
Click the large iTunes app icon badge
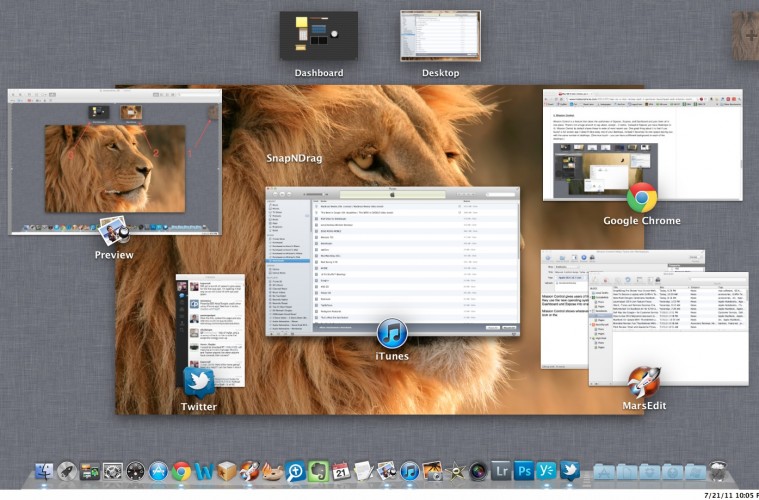pyautogui.click(x=392, y=333)
